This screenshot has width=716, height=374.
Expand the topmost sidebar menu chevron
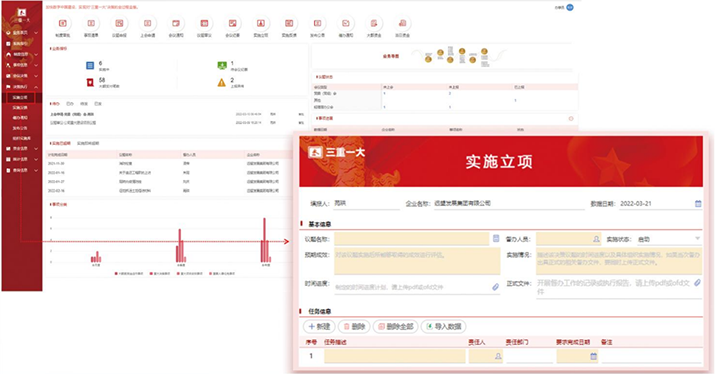click(x=36, y=33)
